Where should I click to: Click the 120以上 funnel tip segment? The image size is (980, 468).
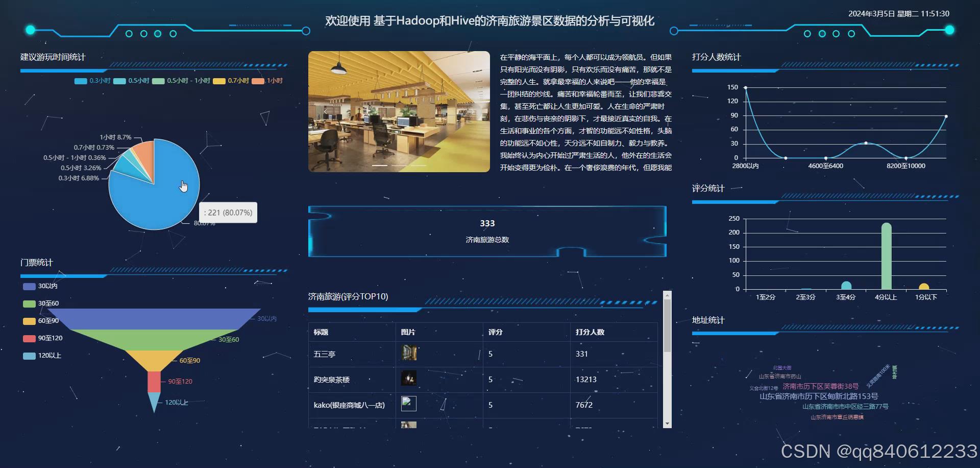click(154, 400)
